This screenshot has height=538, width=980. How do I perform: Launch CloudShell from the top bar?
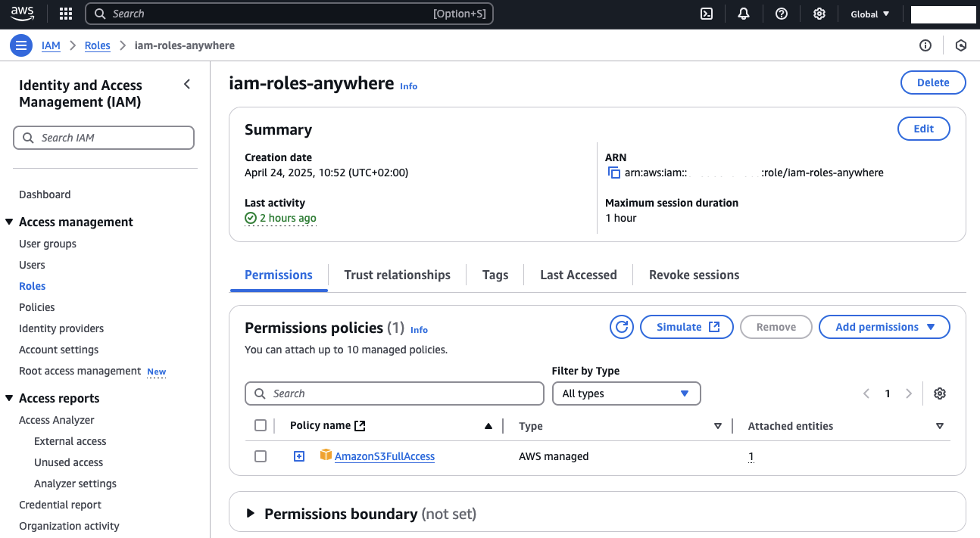click(706, 14)
